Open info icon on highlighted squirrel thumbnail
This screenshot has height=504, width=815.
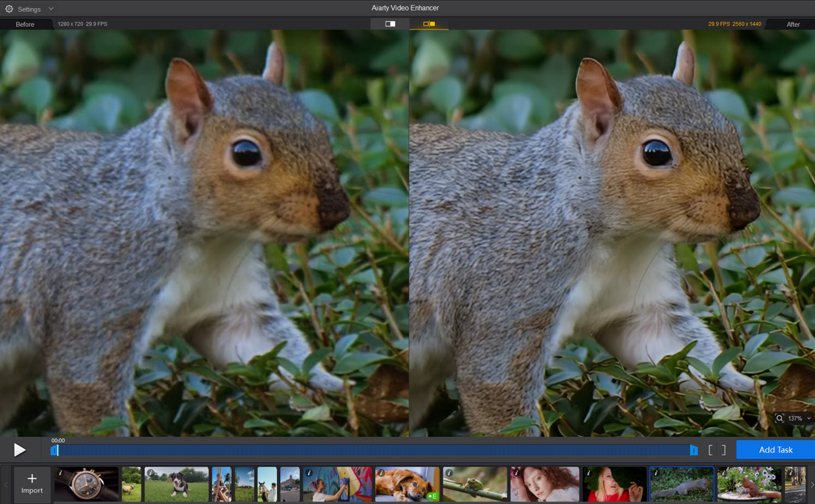click(656, 473)
